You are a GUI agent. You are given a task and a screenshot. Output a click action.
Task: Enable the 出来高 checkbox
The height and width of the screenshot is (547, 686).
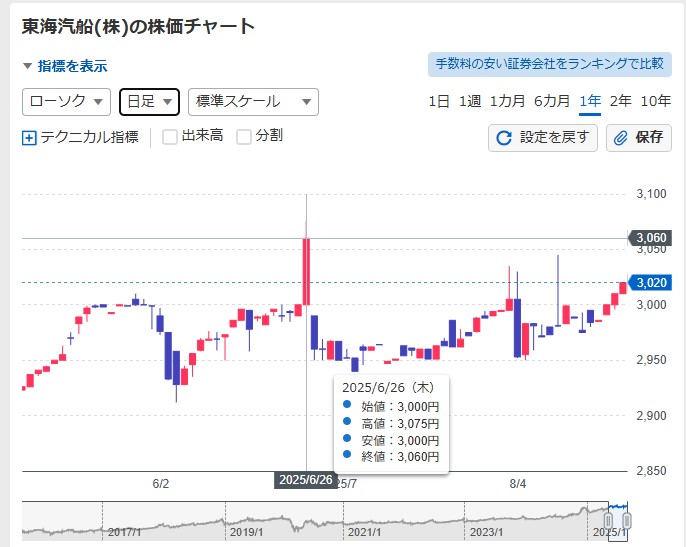tap(170, 137)
